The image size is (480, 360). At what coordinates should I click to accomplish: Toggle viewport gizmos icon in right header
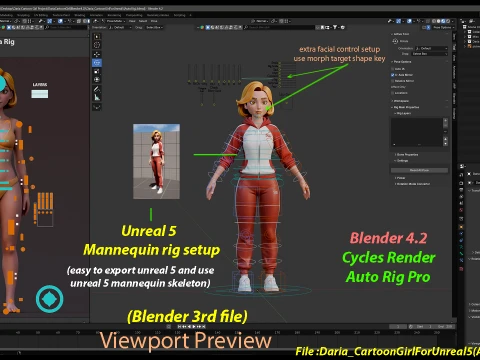399,21
